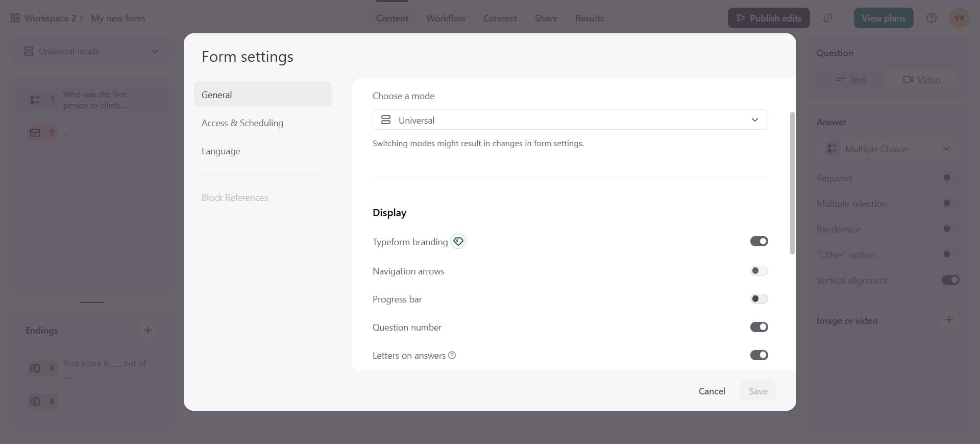Turn on the Progress bar toggle
Image resolution: width=980 pixels, height=444 pixels.
[x=758, y=299]
